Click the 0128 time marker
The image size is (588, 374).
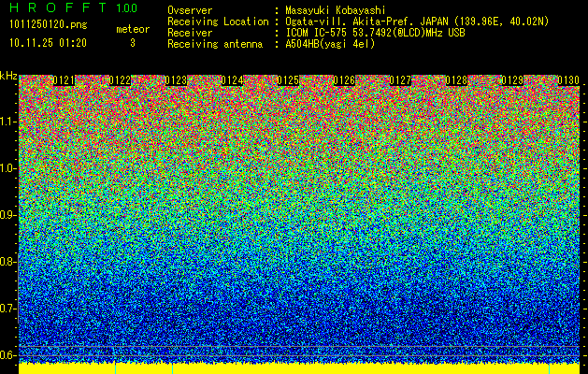click(x=456, y=80)
